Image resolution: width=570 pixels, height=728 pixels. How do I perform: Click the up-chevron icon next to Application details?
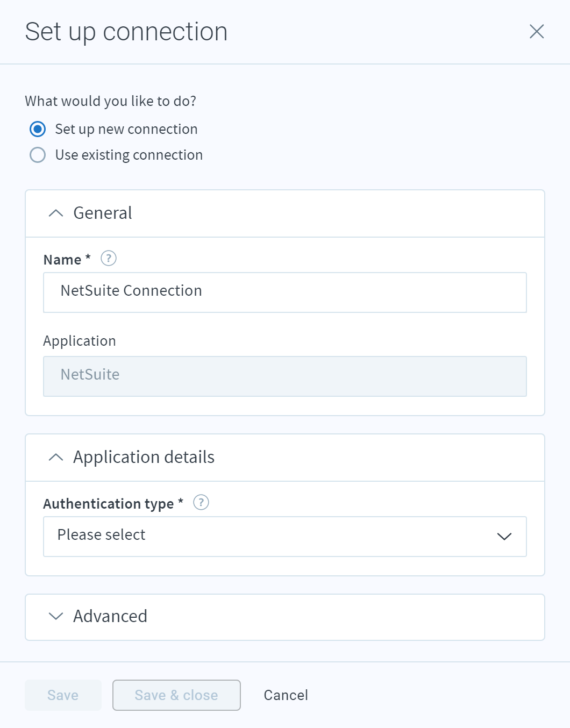(x=56, y=458)
